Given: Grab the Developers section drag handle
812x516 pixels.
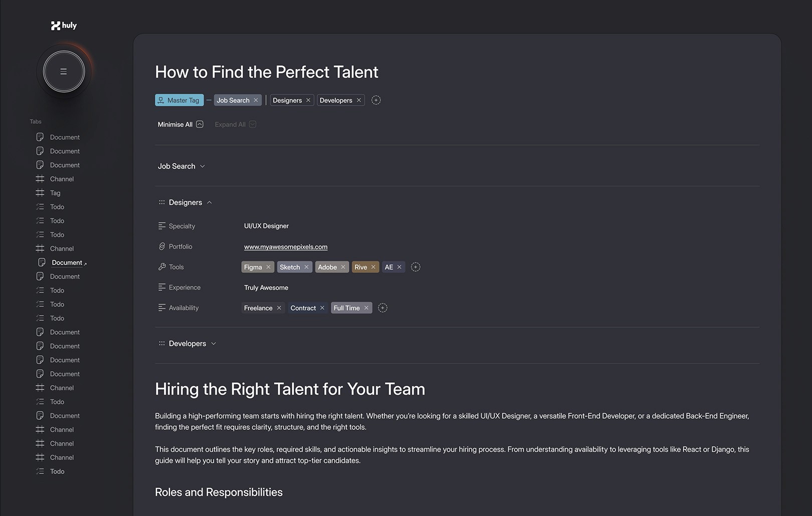Looking at the screenshot, I should point(161,344).
